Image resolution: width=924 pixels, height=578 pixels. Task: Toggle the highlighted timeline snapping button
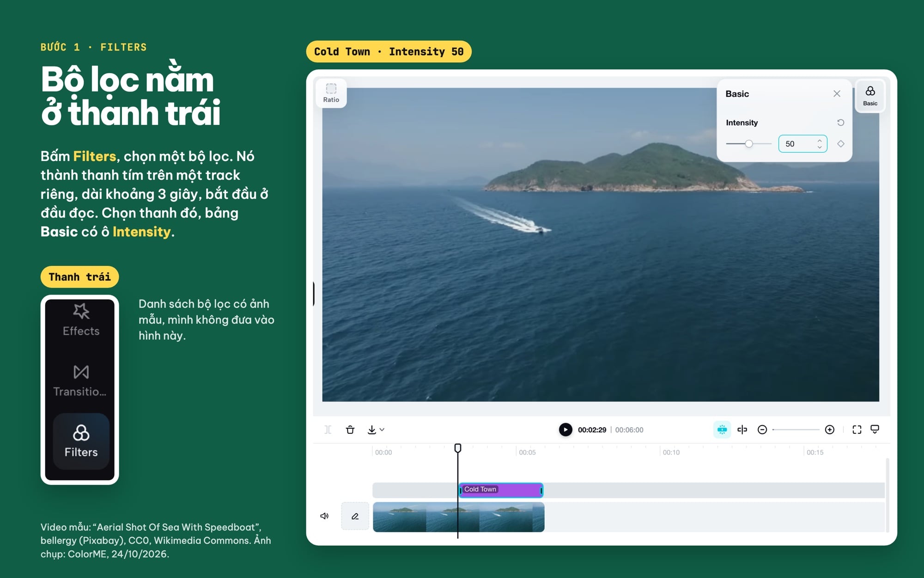coord(722,430)
